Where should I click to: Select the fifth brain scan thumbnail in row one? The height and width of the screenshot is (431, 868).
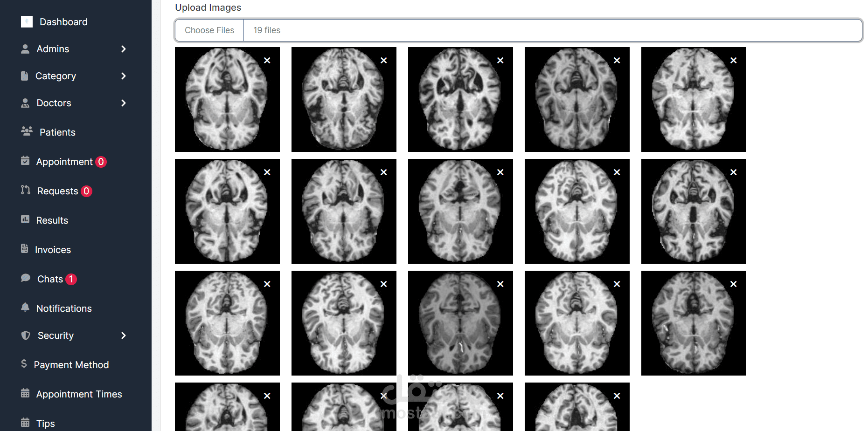click(694, 99)
